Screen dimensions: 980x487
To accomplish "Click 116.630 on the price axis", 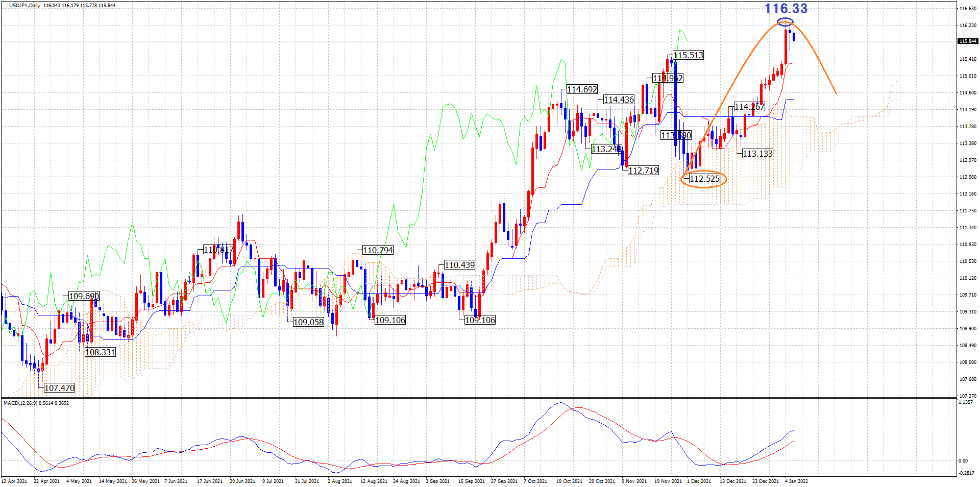I will click(968, 9).
